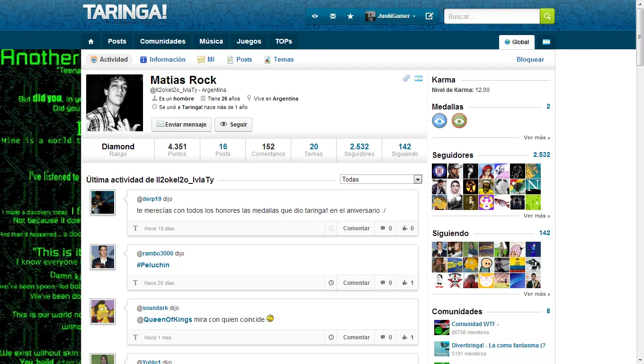The height and width of the screenshot is (364, 644).
Task: Click the comment bubble count on derp19's post
Action: 386,228
